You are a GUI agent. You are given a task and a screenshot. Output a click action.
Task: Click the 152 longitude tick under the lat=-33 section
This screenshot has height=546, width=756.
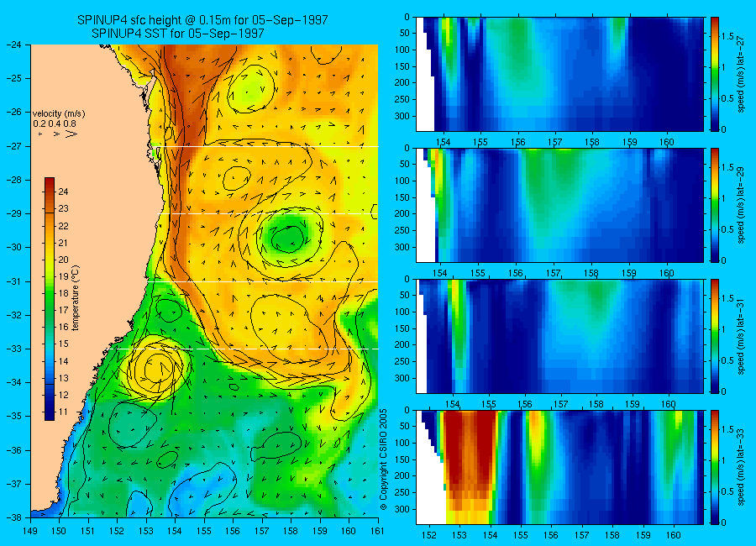tap(428, 535)
